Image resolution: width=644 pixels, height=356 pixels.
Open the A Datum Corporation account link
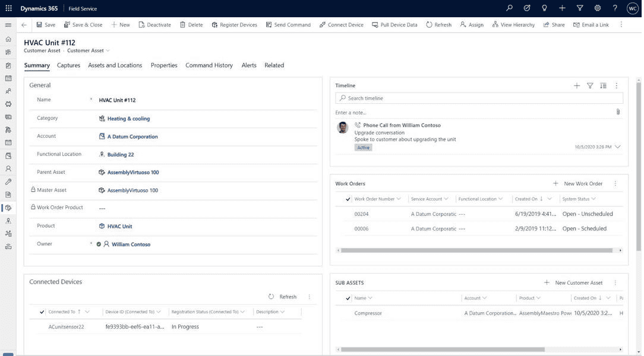click(x=132, y=136)
